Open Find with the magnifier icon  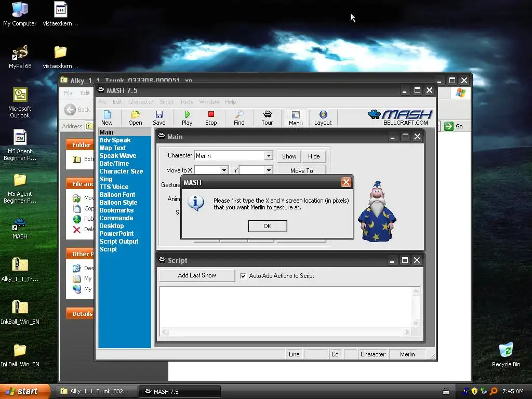[239, 118]
